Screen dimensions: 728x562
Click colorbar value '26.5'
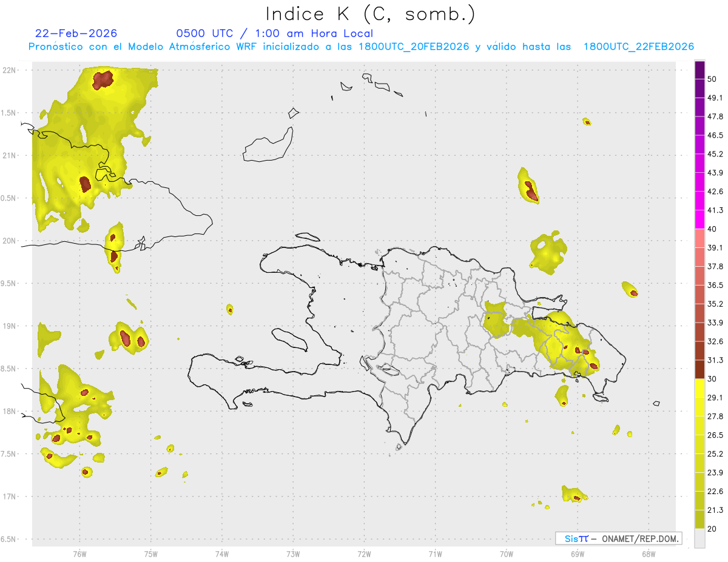(x=715, y=435)
